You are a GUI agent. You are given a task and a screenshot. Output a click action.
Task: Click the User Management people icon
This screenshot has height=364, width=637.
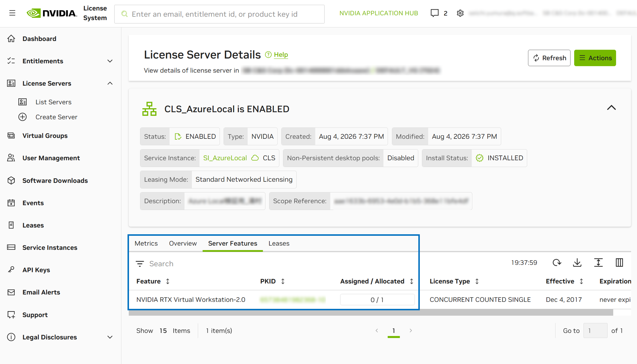pyautogui.click(x=11, y=158)
